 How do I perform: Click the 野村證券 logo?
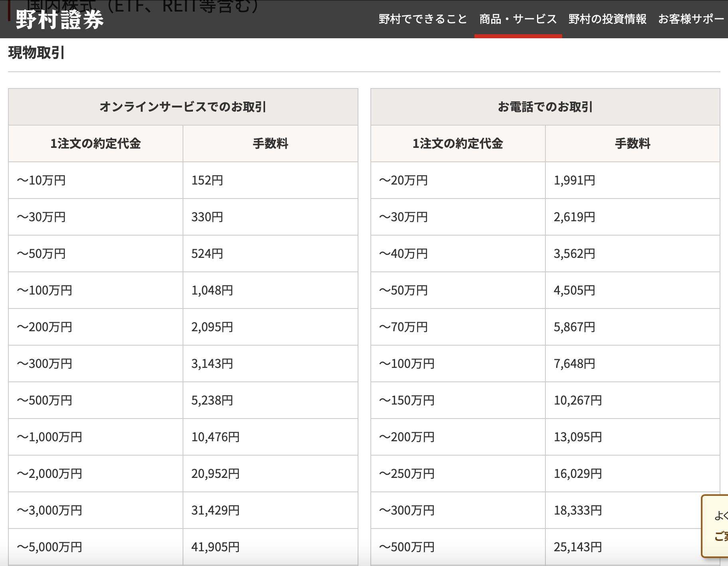click(x=60, y=20)
